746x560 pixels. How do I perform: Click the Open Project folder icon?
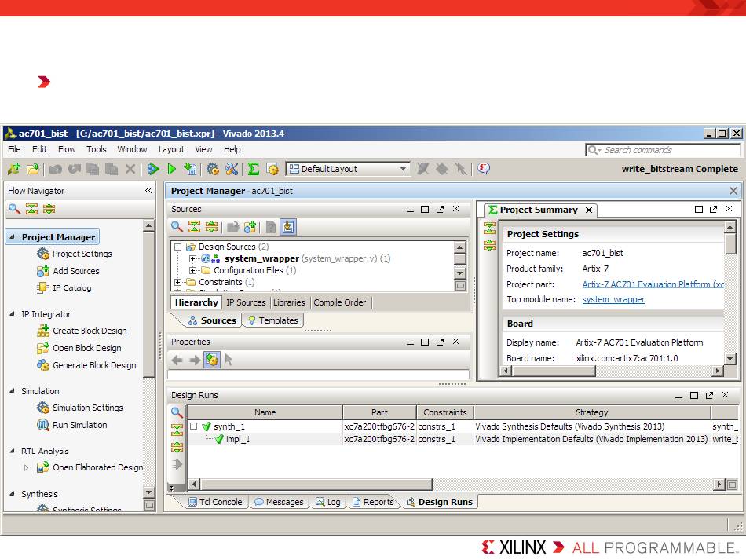tap(33, 168)
